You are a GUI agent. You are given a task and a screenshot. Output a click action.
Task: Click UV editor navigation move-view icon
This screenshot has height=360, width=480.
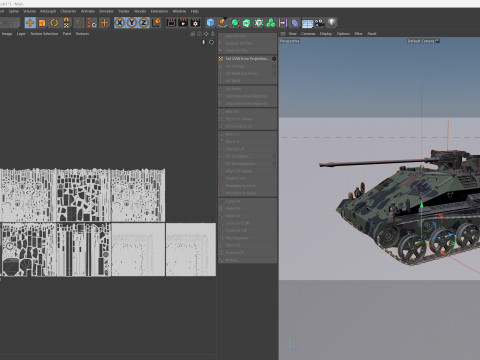(206, 34)
